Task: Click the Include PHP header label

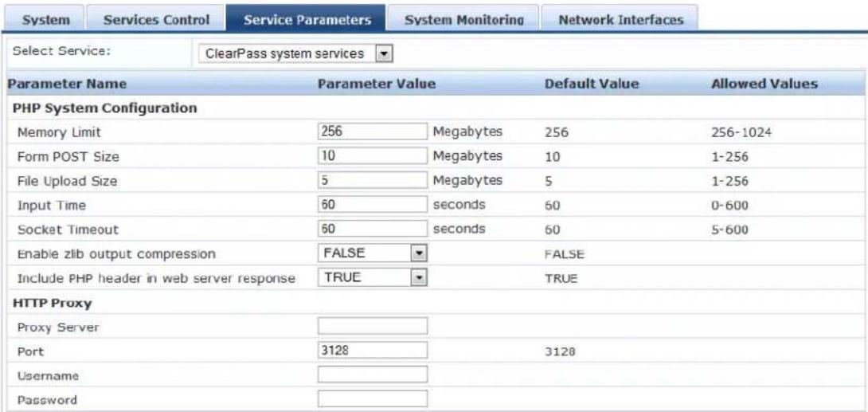Action: (155, 279)
